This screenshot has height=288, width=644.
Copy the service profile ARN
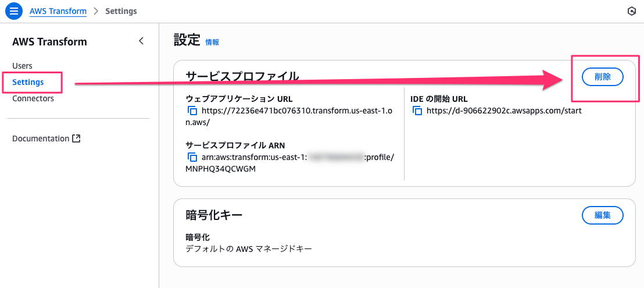(x=192, y=157)
